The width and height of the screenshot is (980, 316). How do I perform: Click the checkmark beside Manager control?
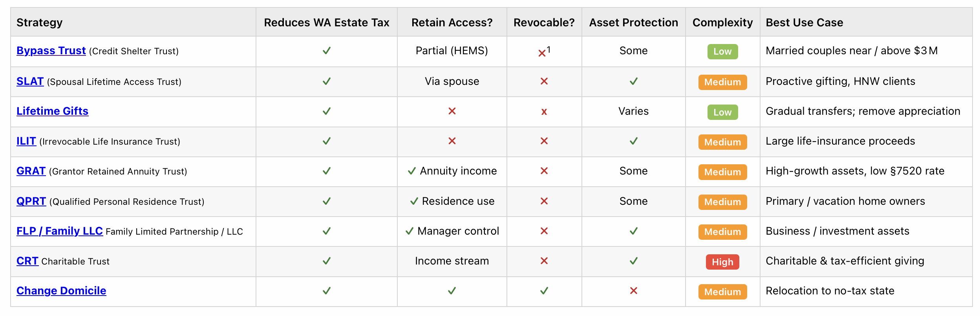coord(409,231)
